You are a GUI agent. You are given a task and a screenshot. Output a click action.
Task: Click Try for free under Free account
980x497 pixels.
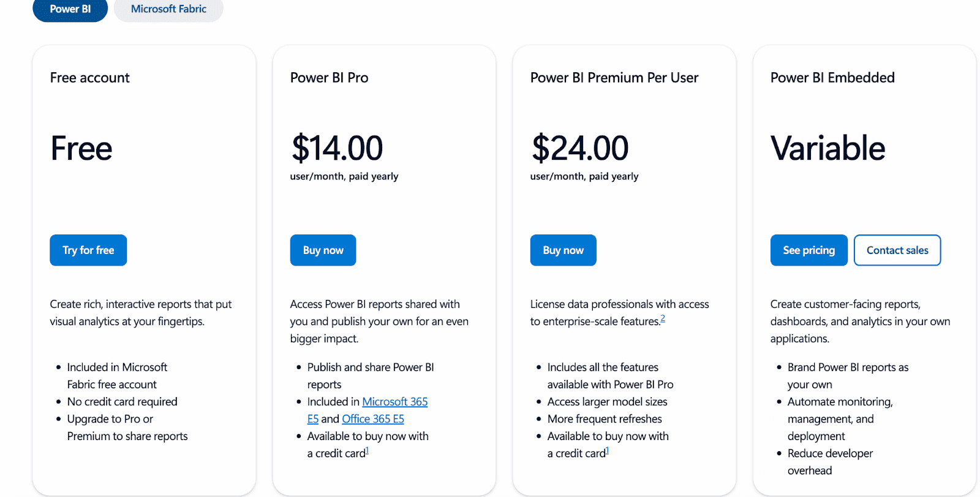pos(88,250)
